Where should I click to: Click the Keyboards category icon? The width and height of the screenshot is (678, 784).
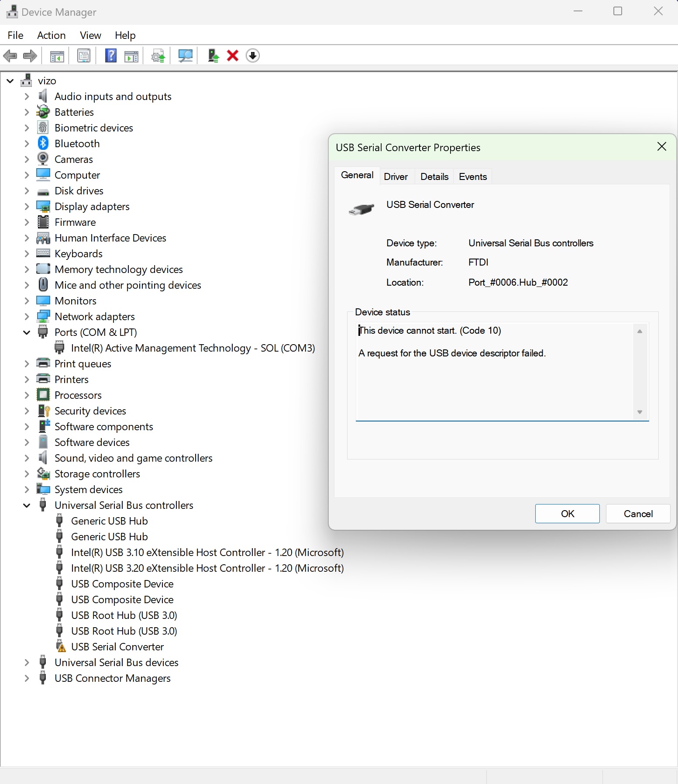click(43, 253)
